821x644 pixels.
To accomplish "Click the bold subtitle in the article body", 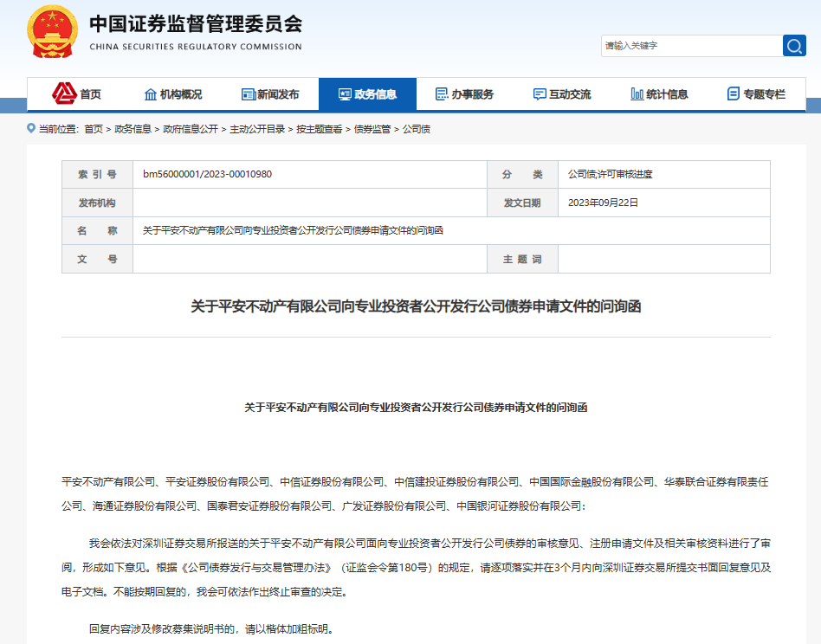I will tap(416, 408).
